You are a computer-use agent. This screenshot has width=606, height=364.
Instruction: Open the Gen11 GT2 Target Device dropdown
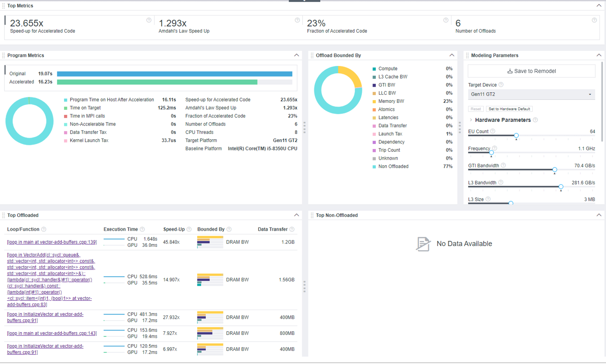coord(531,94)
